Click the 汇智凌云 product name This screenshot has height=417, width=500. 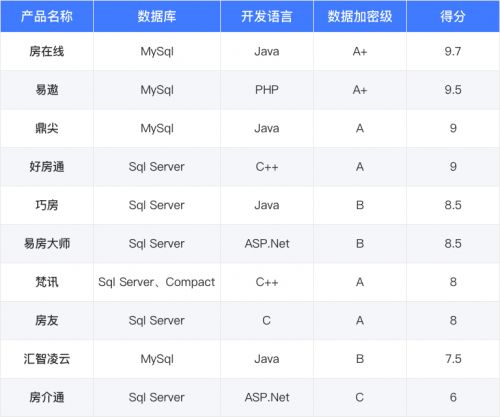[47, 359]
